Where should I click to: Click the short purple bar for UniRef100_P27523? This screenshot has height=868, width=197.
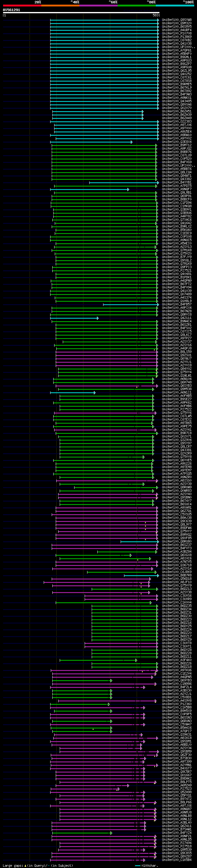coord(85,789)
